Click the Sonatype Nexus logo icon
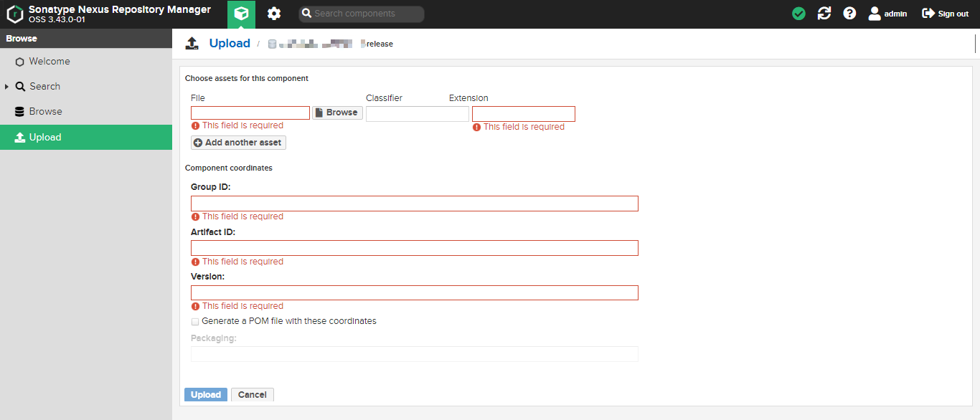 [x=15, y=14]
